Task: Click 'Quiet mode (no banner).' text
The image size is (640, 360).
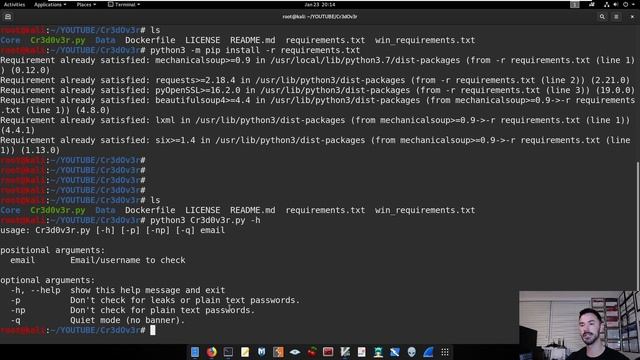Action: coord(127,320)
